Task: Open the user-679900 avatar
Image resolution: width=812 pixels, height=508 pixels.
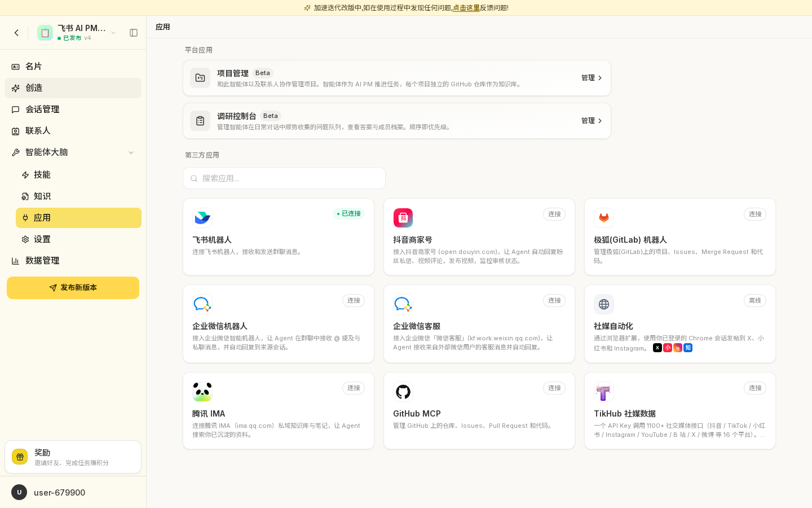Action: pos(19,492)
